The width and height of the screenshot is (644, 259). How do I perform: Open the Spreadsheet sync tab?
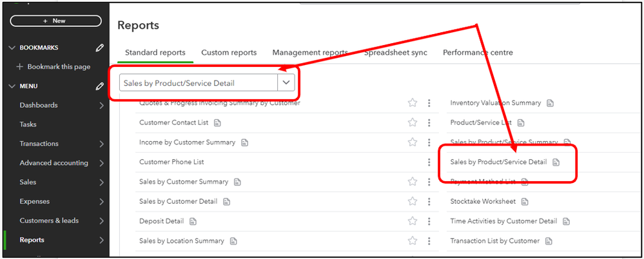396,53
